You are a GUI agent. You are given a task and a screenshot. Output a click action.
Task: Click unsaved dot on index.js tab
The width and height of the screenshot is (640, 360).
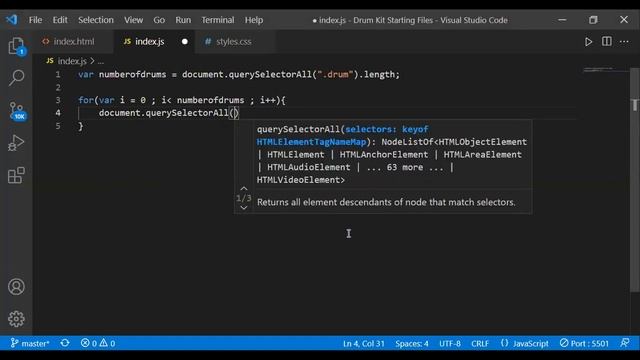coord(185,42)
